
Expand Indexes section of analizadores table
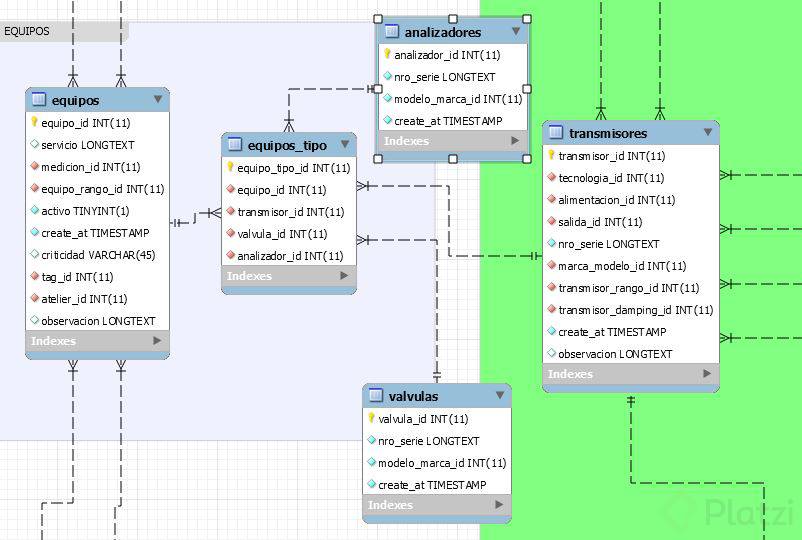point(515,141)
